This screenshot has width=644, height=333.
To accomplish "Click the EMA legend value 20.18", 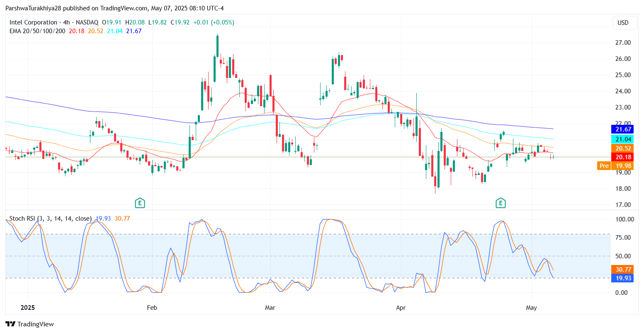I will click(x=77, y=31).
